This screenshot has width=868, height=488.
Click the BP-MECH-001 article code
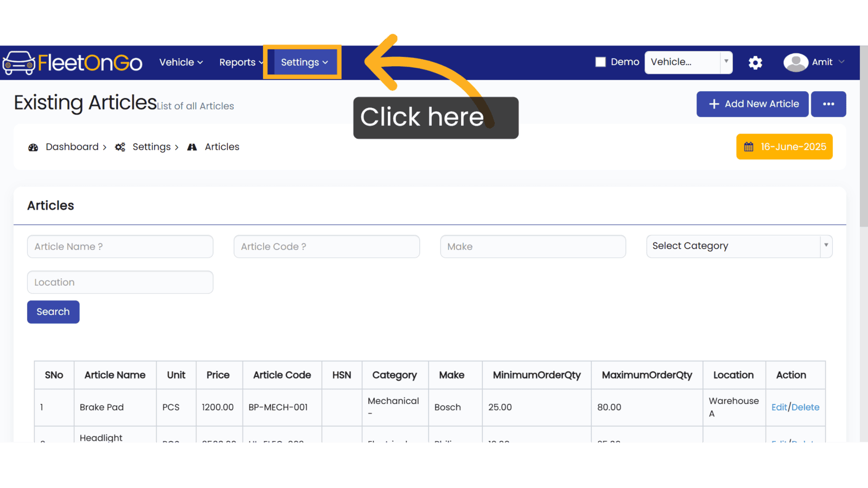pyautogui.click(x=278, y=407)
